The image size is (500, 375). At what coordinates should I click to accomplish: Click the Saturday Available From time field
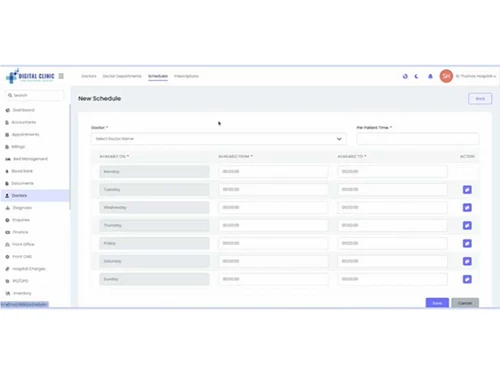coord(273,261)
